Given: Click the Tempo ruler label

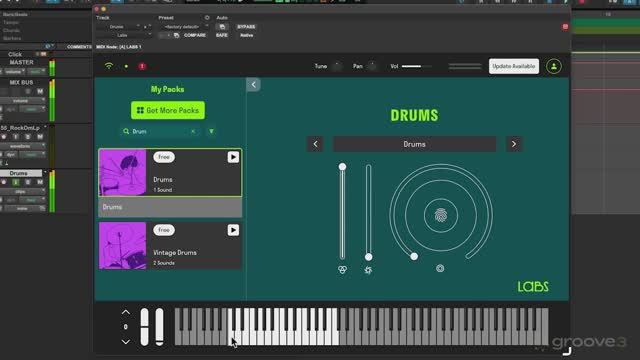Looking at the screenshot, I should coord(11,22).
